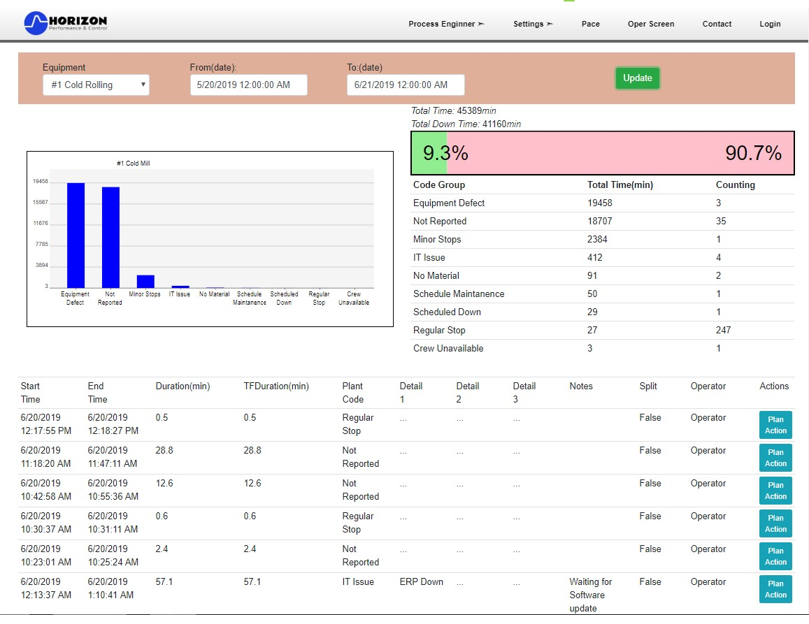Click the Code Group column header
This screenshot has height=624, width=809.
point(439,185)
